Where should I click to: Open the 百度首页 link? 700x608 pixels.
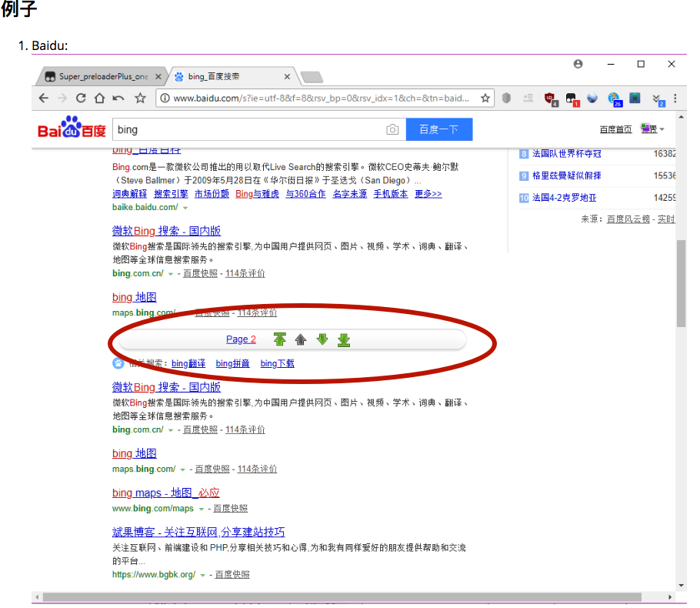[615, 129]
